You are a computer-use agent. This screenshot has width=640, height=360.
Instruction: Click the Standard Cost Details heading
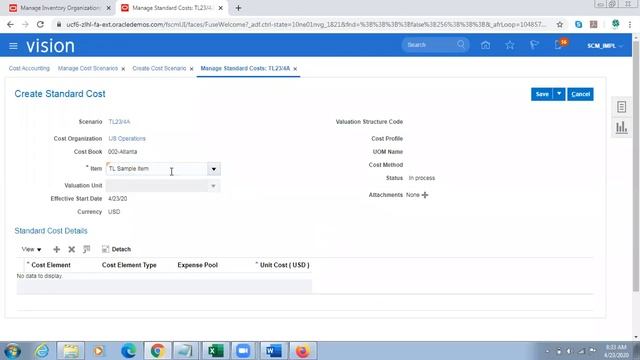click(x=51, y=231)
